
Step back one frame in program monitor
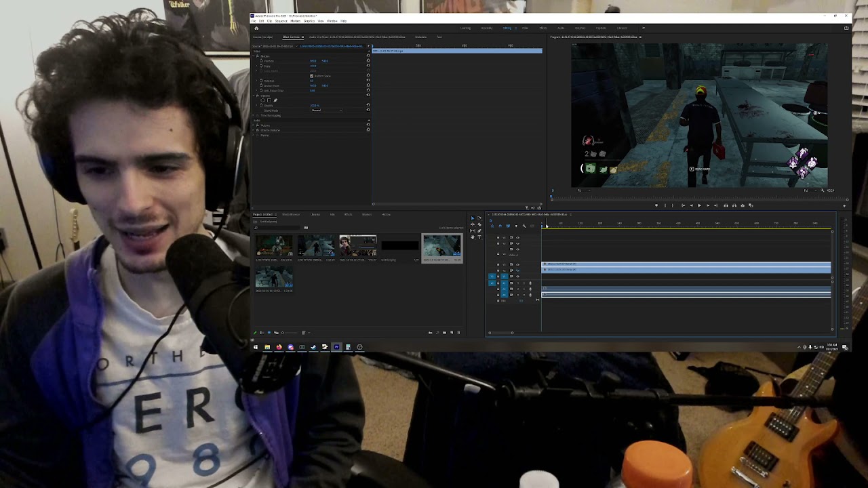(x=692, y=205)
